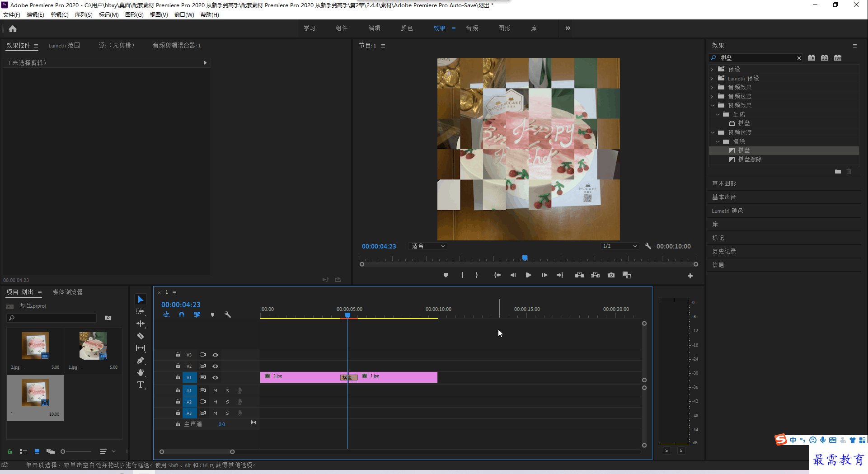868x474 pixels.
Task: Open the 窗口(W) menu
Action: point(184,14)
